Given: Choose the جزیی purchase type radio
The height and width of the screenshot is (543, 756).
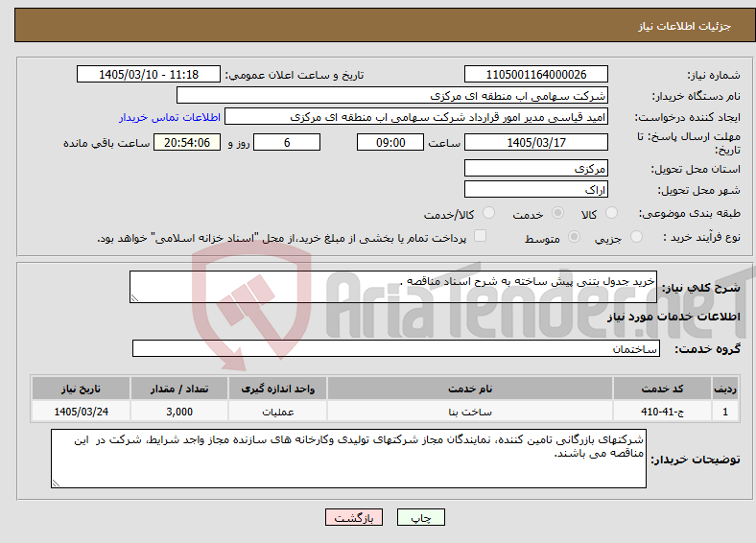Looking at the screenshot, I should (636, 237).
